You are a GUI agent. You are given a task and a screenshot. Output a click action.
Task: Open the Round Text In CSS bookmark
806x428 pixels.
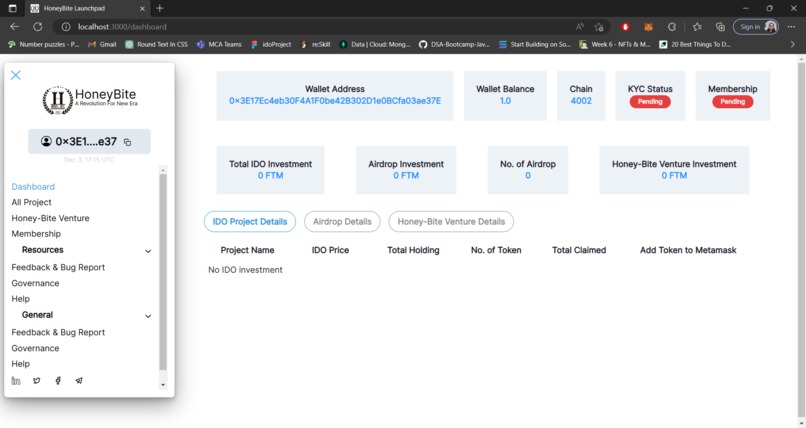pos(157,45)
